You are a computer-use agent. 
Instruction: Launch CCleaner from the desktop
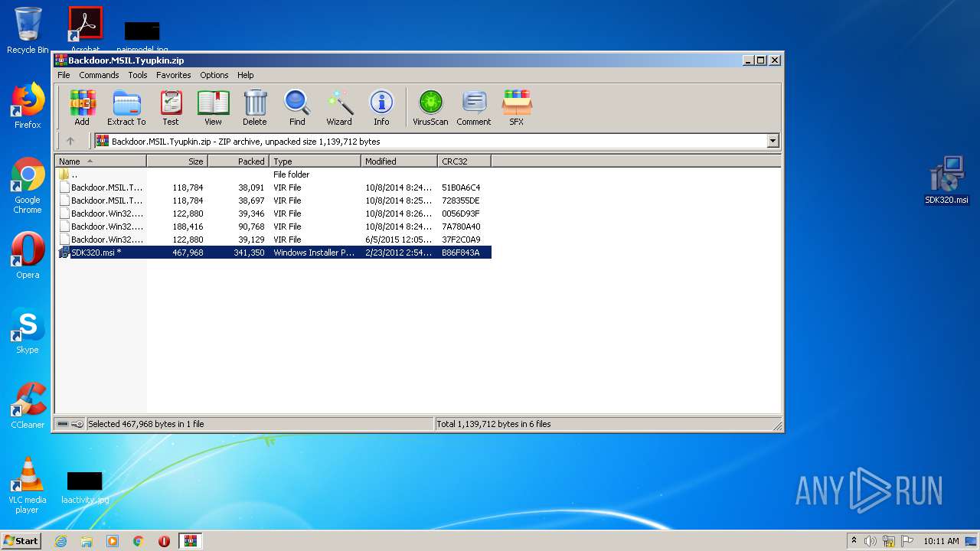28,406
